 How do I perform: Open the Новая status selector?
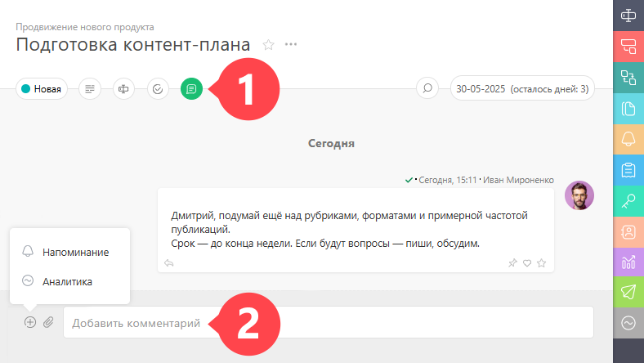tap(42, 89)
